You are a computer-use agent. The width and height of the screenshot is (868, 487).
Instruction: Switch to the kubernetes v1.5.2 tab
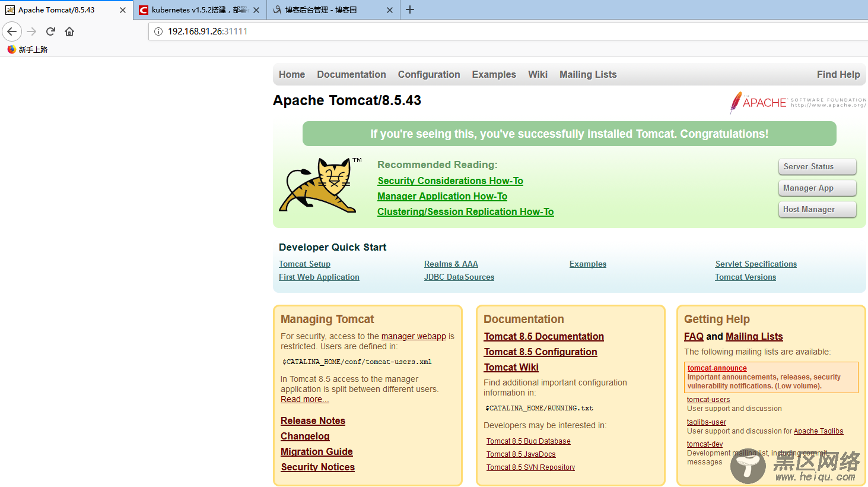pos(199,10)
